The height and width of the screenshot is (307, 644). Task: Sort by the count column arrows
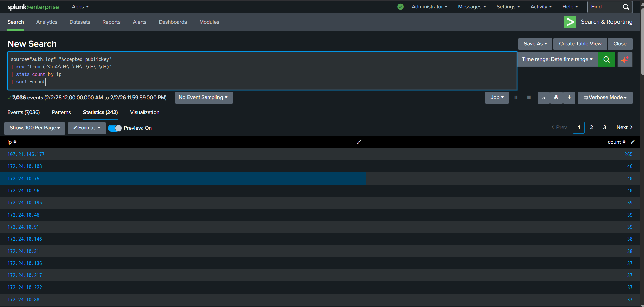pos(624,142)
